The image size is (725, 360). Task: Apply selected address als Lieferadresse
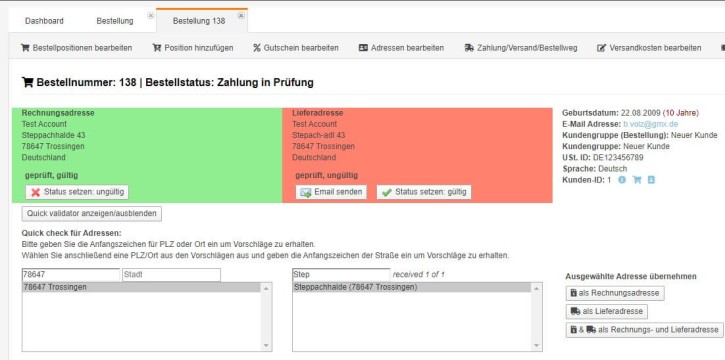coord(607,311)
